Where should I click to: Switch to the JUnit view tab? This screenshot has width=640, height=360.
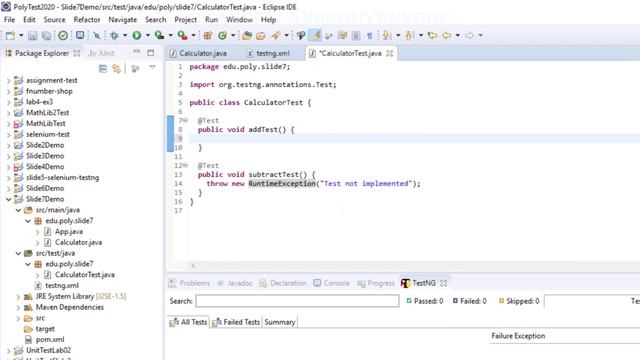[102, 53]
